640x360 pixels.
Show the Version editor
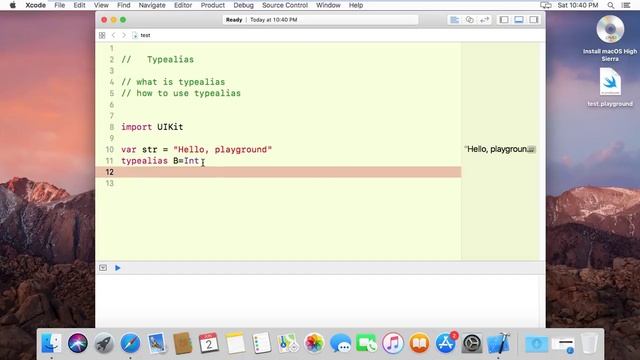[x=484, y=20]
